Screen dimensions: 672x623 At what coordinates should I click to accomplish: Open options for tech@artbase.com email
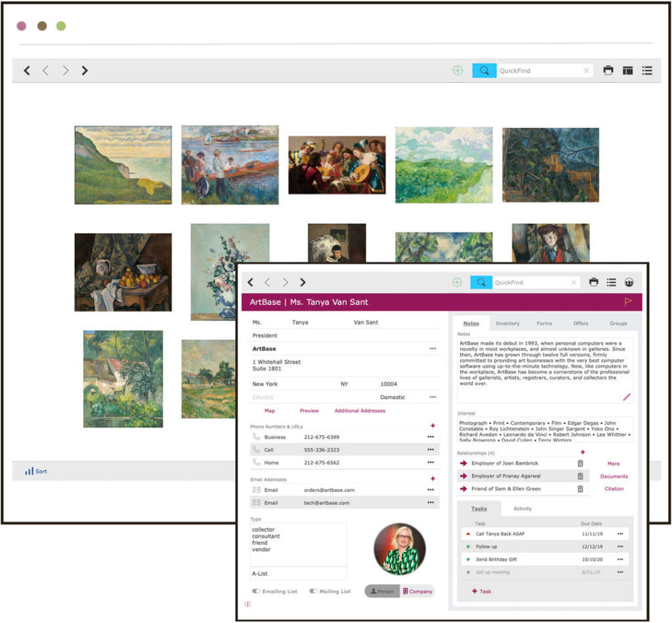(430, 502)
